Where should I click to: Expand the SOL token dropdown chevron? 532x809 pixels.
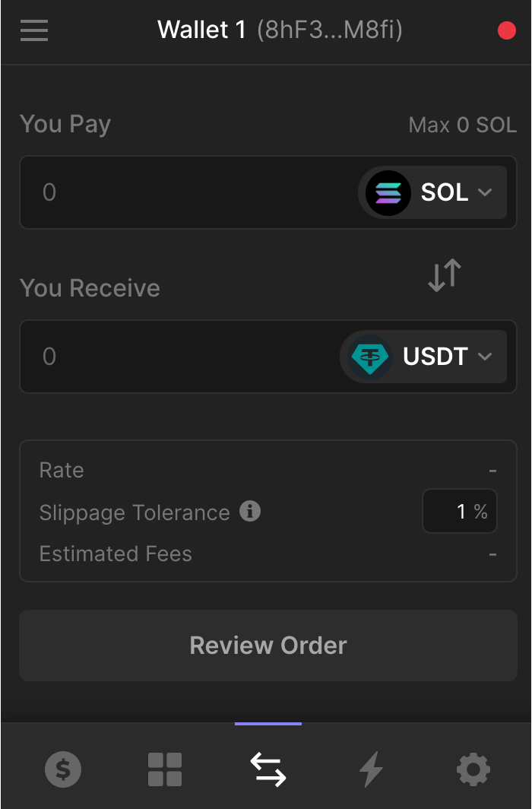pyautogui.click(x=485, y=192)
